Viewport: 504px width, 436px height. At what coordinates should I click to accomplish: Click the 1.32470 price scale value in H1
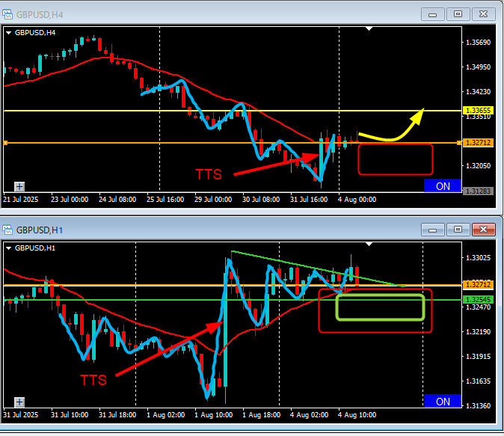tap(478, 307)
